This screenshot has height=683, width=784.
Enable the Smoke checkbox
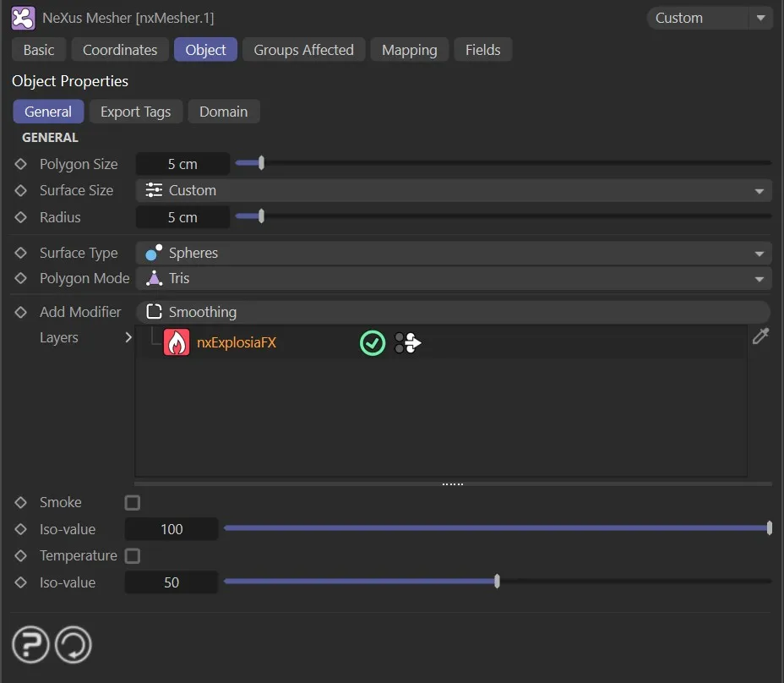[x=133, y=503]
